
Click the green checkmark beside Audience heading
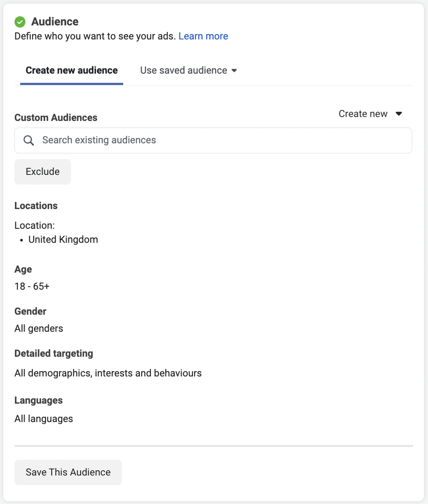[x=19, y=21]
